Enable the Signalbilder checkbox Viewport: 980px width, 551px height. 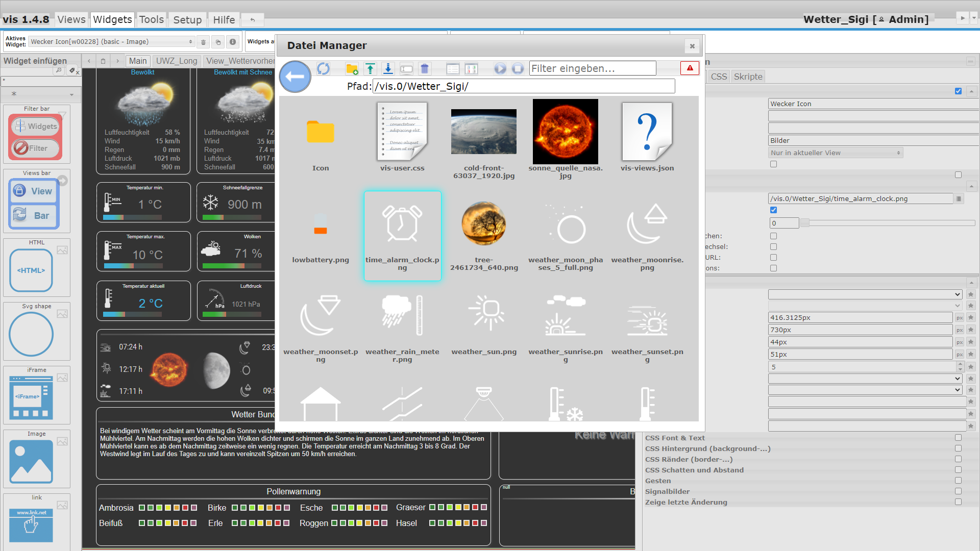point(958,491)
